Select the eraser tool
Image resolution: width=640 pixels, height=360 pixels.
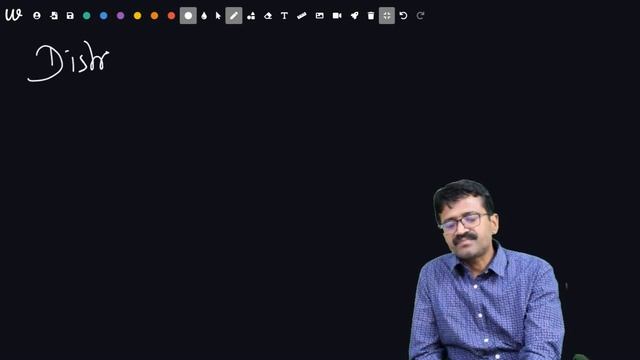point(268,16)
